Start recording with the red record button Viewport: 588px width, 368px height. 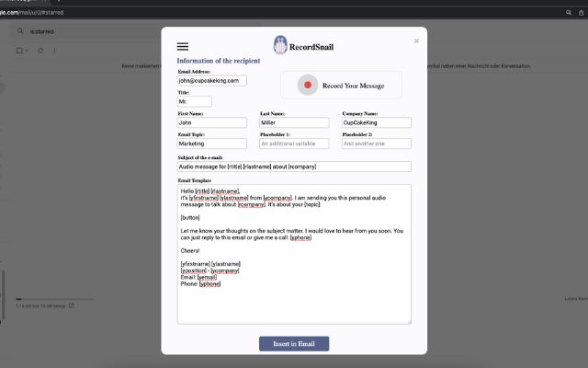[308, 86]
